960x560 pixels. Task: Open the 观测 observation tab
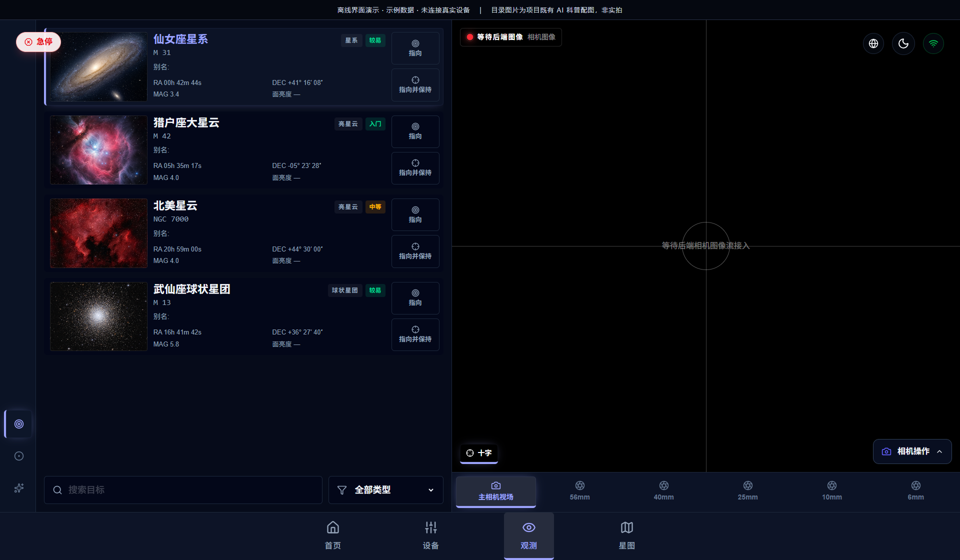529,535
